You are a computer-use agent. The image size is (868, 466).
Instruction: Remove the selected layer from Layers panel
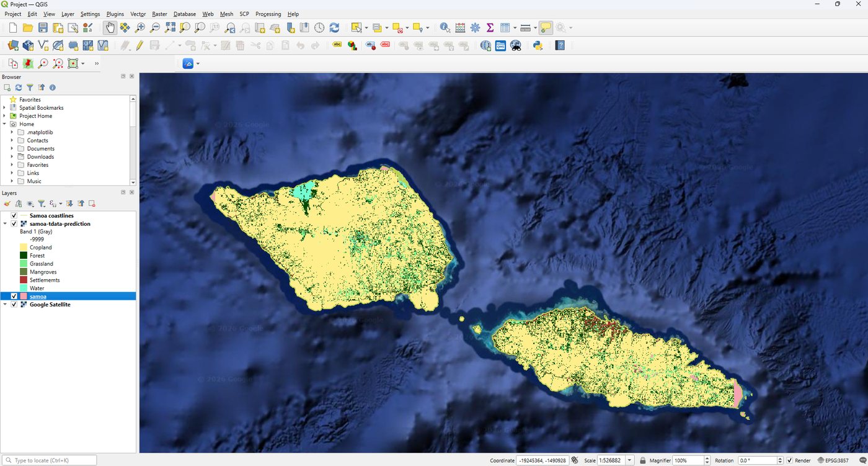tap(92, 204)
